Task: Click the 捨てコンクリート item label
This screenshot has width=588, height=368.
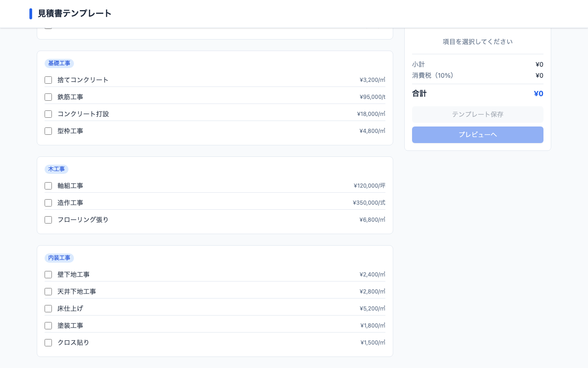Action: (x=83, y=80)
